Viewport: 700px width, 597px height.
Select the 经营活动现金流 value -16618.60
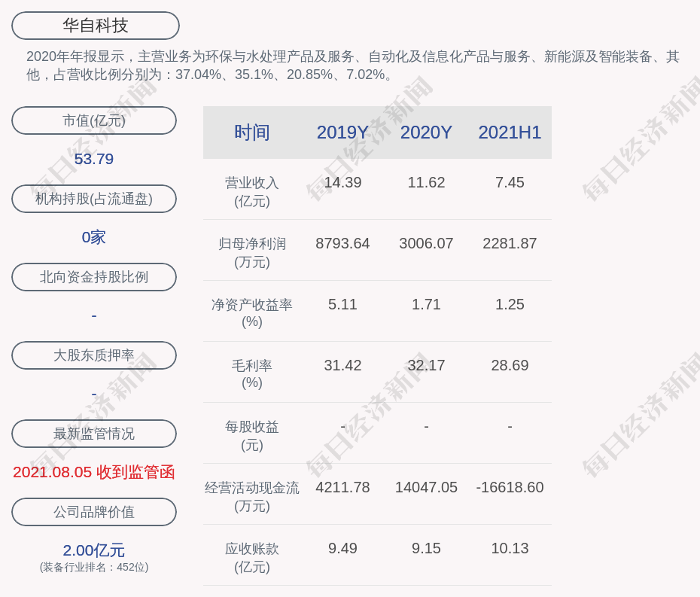coord(510,487)
